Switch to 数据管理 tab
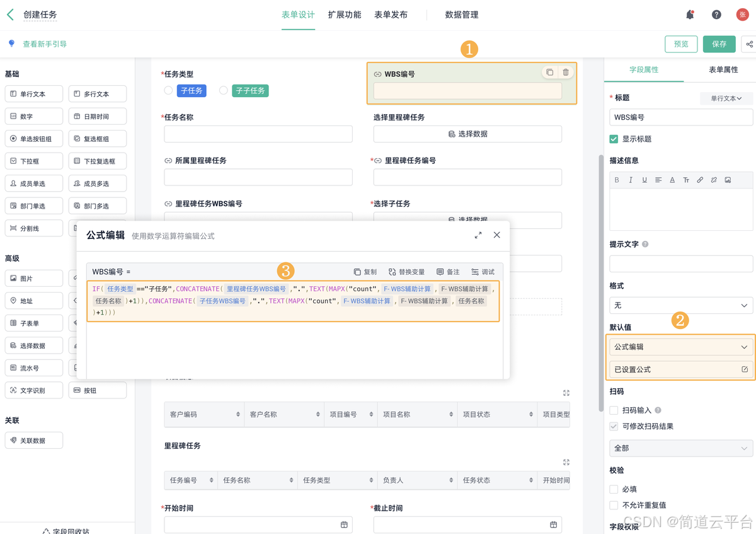 click(x=462, y=15)
